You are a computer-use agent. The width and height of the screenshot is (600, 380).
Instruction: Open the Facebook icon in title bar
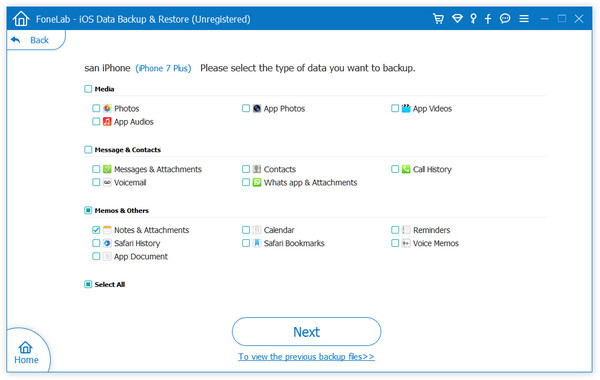[x=488, y=19]
